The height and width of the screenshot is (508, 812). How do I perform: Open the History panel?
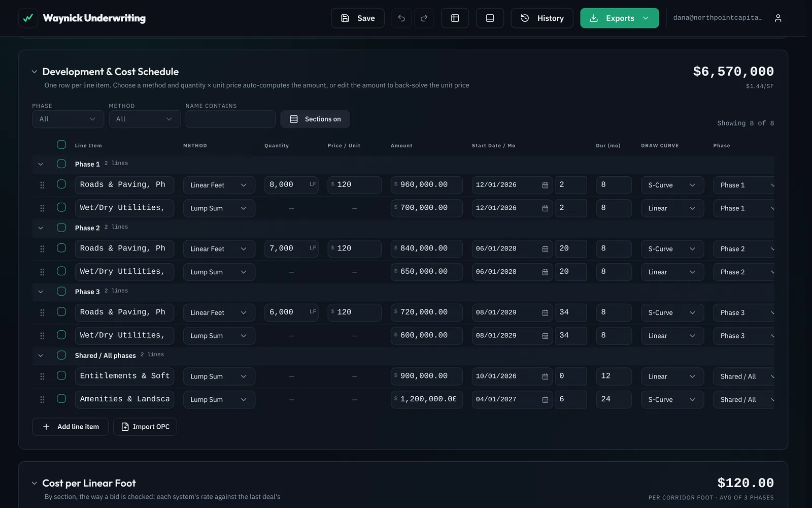(x=542, y=18)
